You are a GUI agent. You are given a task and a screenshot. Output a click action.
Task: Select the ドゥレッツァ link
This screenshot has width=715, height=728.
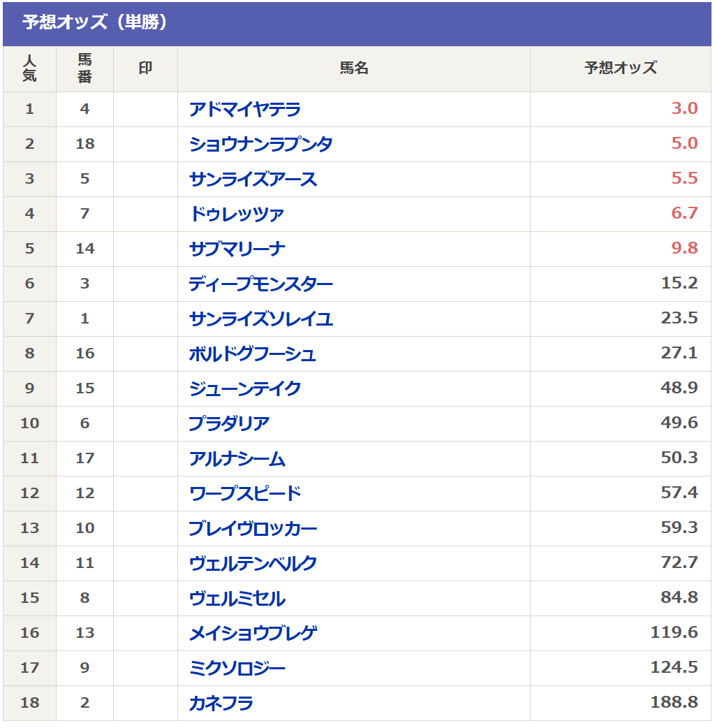click(236, 214)
